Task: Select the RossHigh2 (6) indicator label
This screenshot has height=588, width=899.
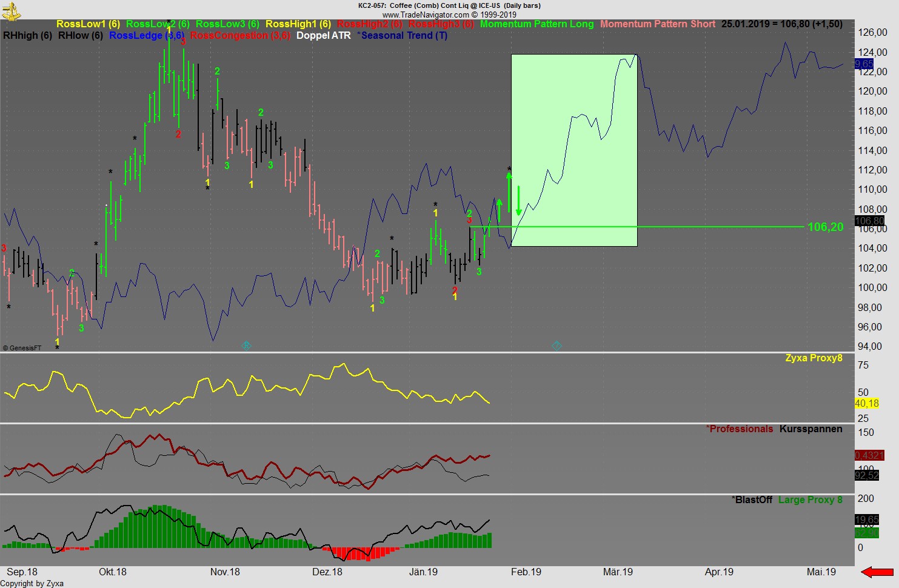Action: point(370,24)
